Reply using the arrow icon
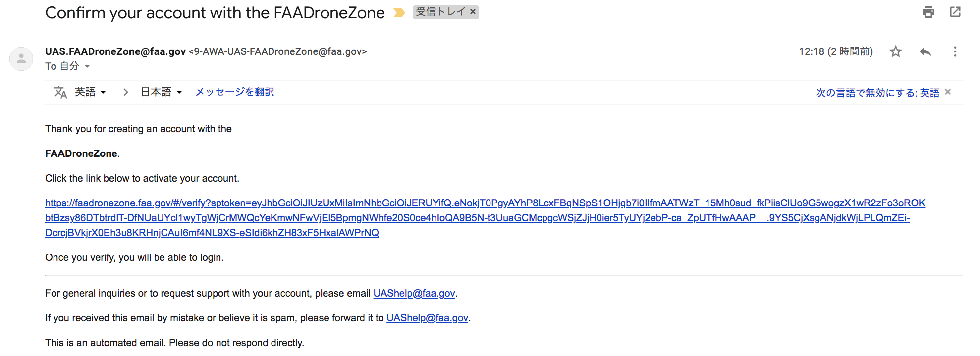 [926, 51]
